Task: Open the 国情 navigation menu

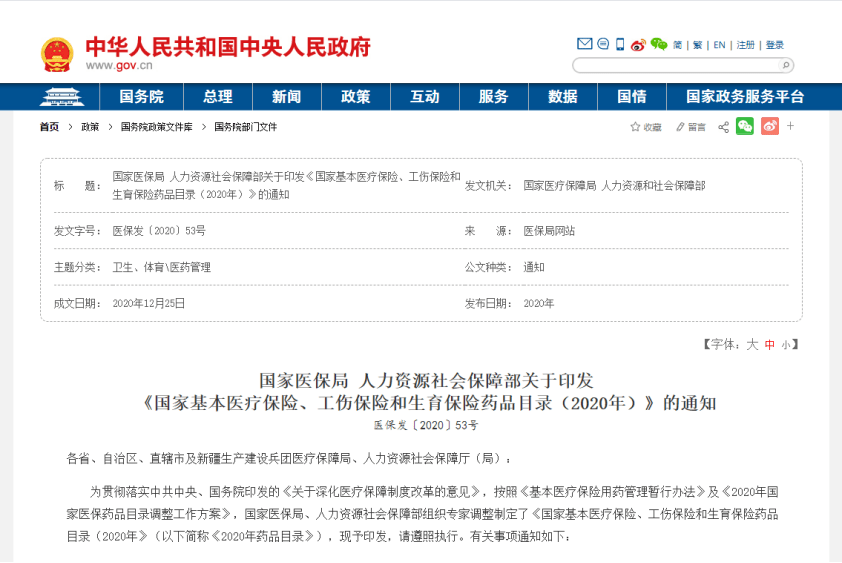Action: pos(632,97)
